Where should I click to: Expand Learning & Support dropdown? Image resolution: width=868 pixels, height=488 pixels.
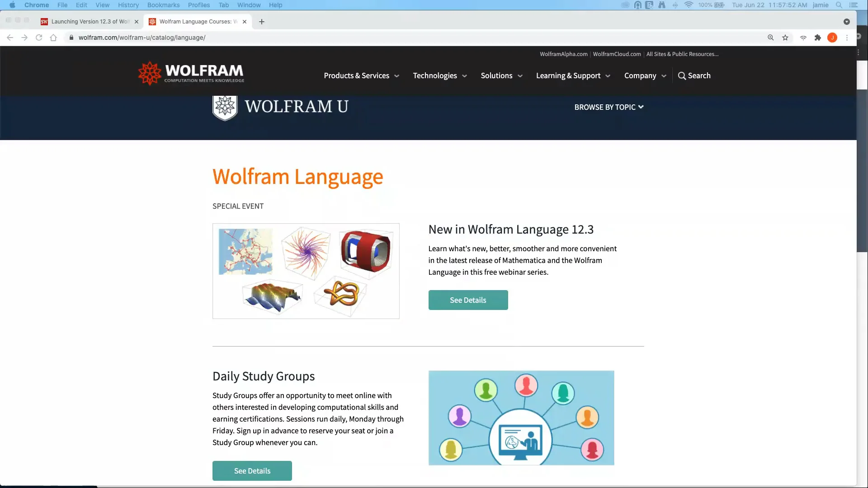pos(573,75)
